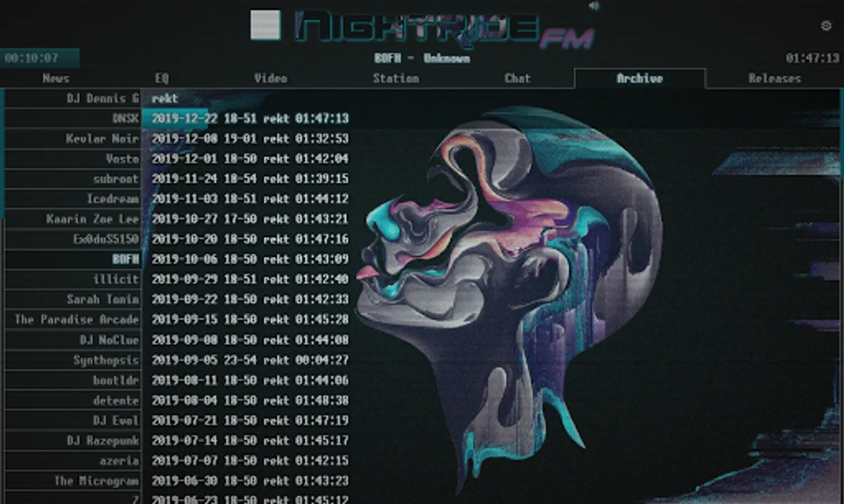The height and width of the screenshot is (504, 844).
Task: Select the 2019-07-14 rekt recording
Action: 250,440
